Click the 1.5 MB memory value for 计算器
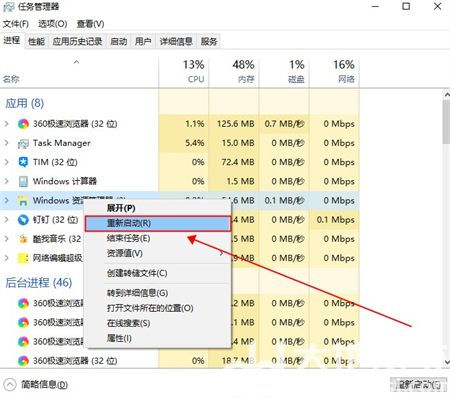Screen dimensions: 450x398 coord(241,181)
